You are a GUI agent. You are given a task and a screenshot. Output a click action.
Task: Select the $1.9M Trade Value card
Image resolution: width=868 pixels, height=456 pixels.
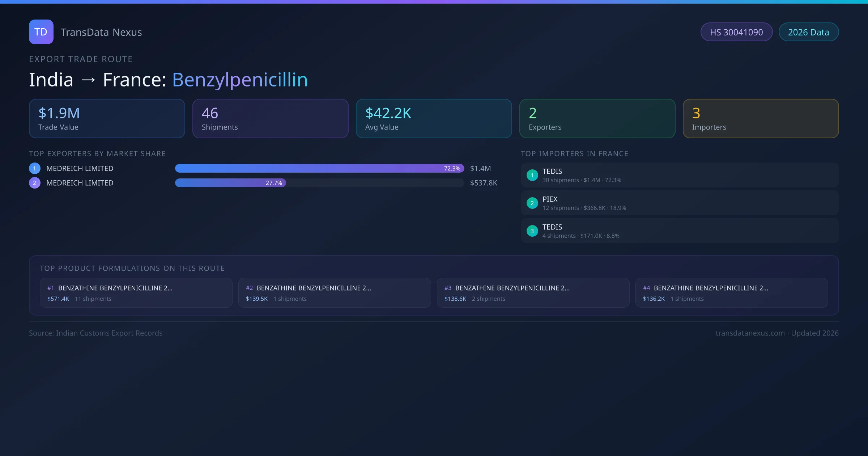pyautogui.click(x=107, y=118)
